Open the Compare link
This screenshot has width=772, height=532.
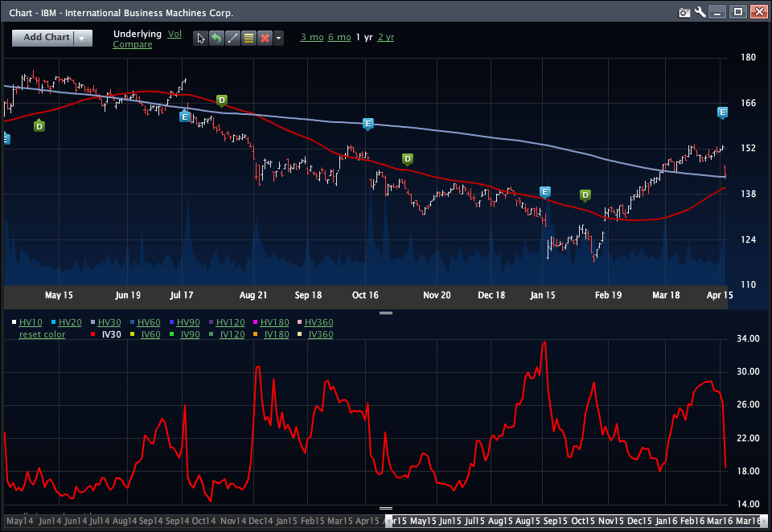tap(132, 44)
